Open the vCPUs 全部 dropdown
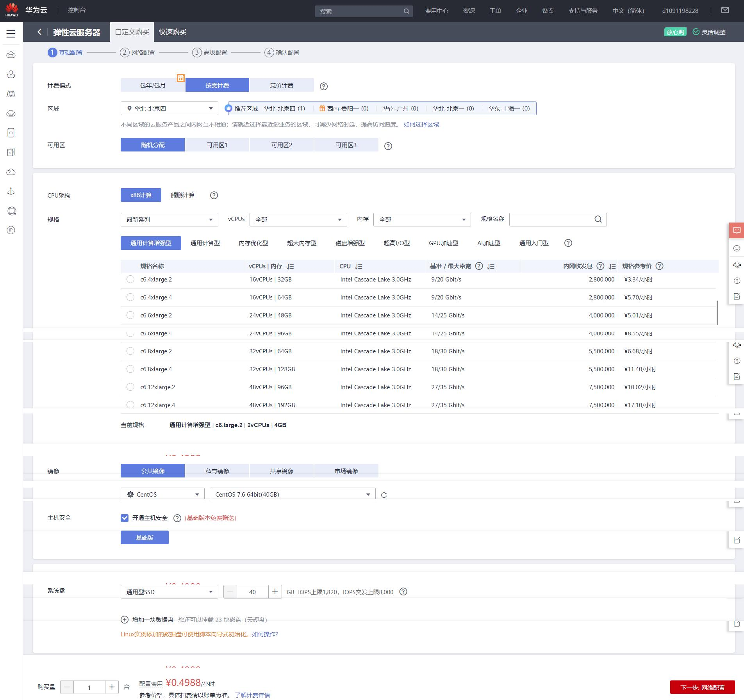The height and width of the screenshot is (700, 744). pyautogui.click(x=298, y=219)
